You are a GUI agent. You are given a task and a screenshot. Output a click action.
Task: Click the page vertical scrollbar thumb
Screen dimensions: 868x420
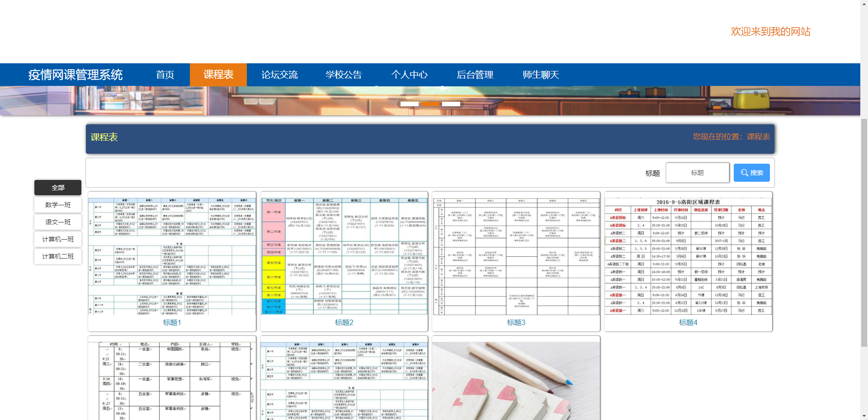(864, 232)
